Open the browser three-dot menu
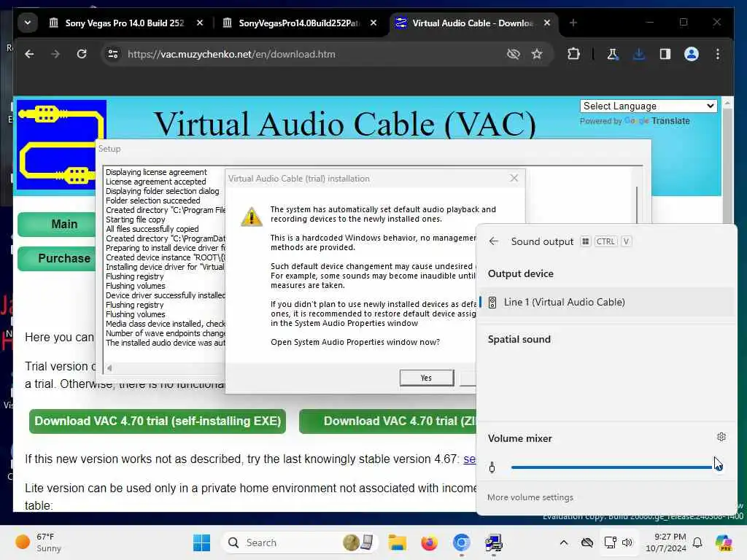 pos(718,54)
